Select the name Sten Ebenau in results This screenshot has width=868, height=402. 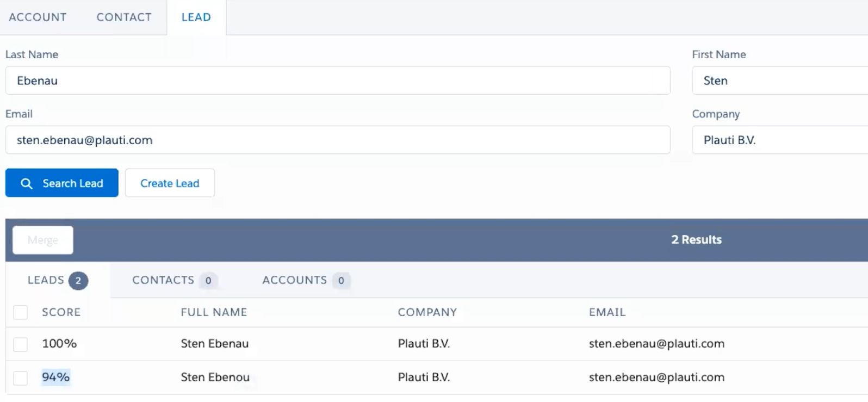click(215, 343)
